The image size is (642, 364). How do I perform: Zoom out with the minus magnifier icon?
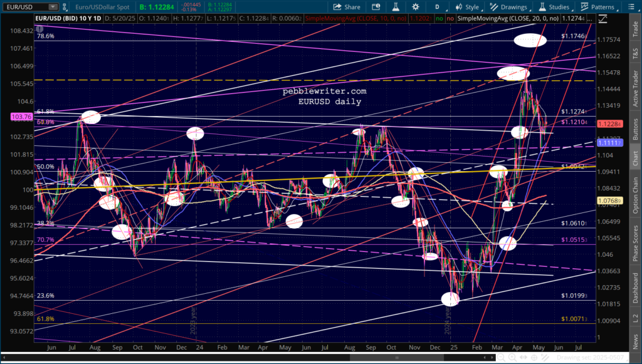coord(501,358)
